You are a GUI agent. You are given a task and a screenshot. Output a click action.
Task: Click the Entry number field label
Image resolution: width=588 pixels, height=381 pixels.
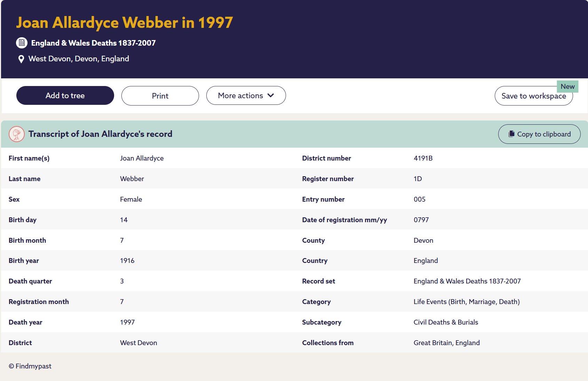click(x=323, y=199)
